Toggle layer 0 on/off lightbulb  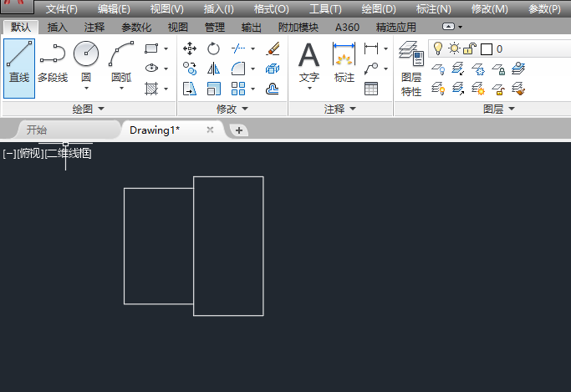(438, 48)
